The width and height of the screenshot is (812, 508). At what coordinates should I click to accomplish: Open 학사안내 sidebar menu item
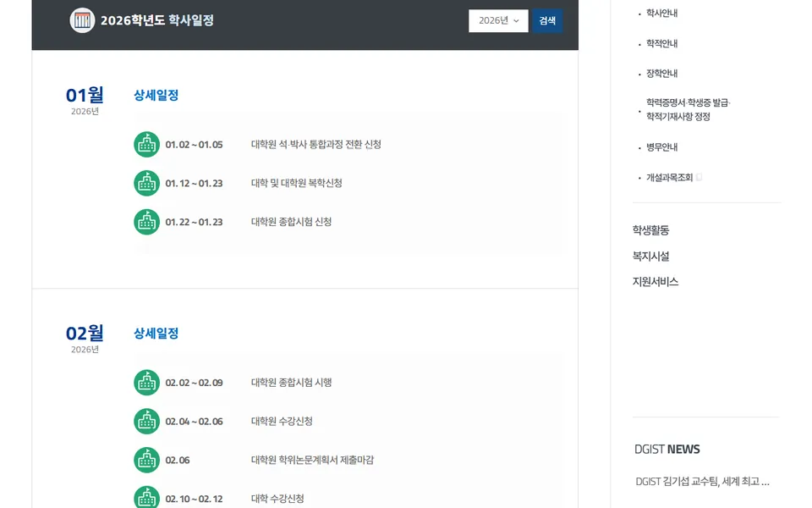[x=661, y=13]
